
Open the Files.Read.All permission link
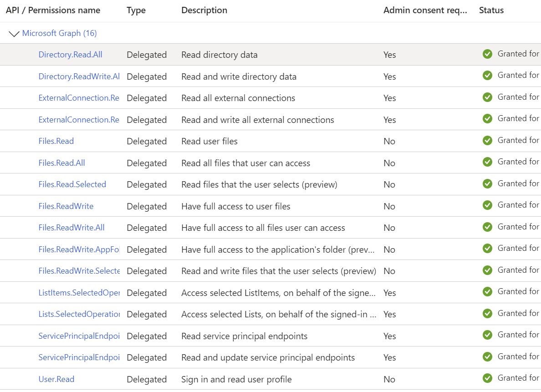[62, 163]
